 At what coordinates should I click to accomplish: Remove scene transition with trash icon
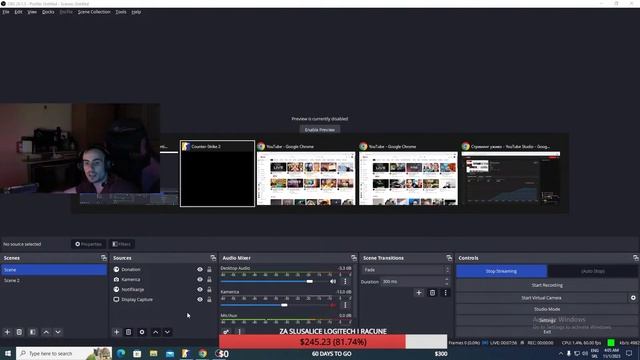[x=432, y=293]
